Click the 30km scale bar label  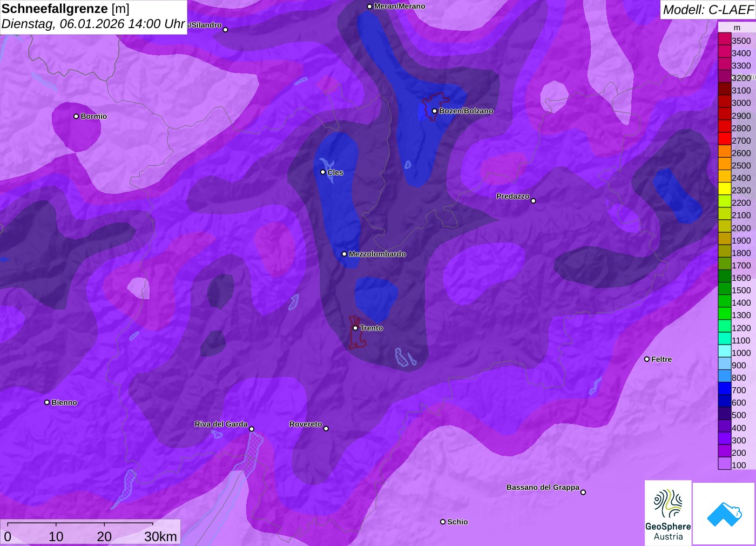click(x=160, y=537)
